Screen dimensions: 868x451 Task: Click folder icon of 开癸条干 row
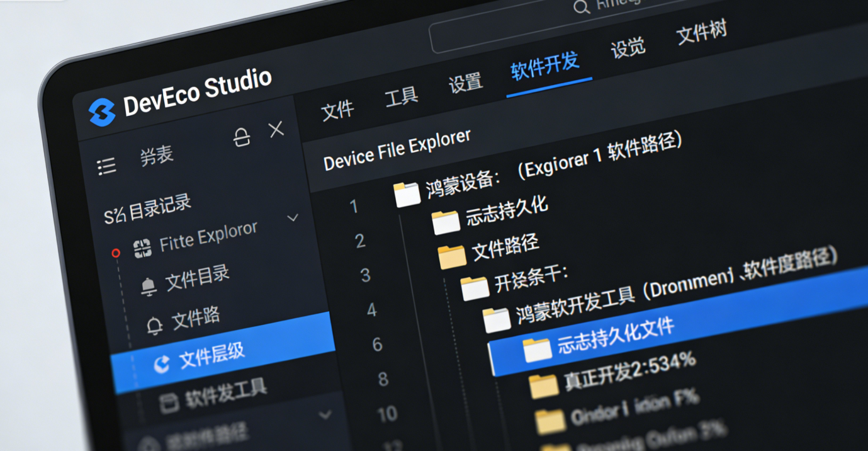[x=475, y=288]
